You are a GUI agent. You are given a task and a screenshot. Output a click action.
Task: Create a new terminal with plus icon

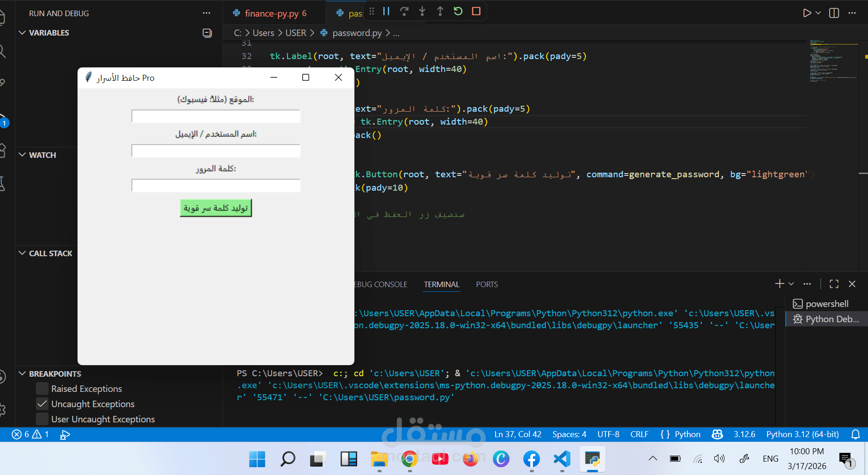click(779, 284)
